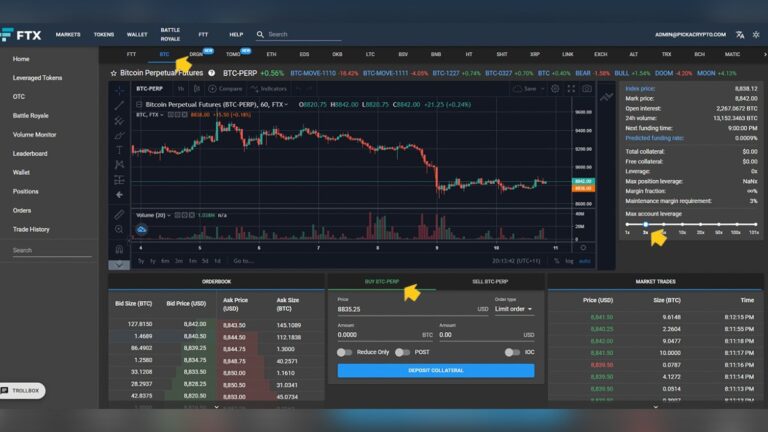Open the Indicators menu
This screenshot has width=768, height=432.
268,89
